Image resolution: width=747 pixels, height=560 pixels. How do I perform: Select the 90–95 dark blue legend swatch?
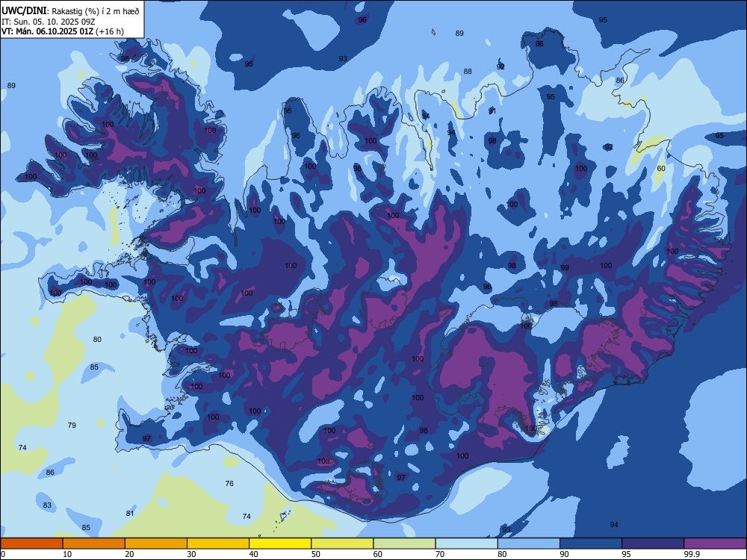click(591, 544)
